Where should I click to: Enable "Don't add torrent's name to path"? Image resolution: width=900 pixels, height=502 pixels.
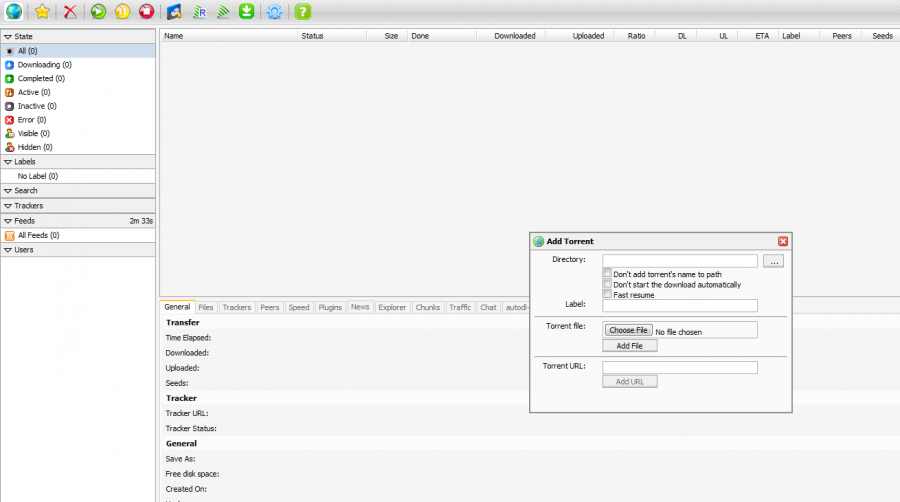tap(607, 273)
